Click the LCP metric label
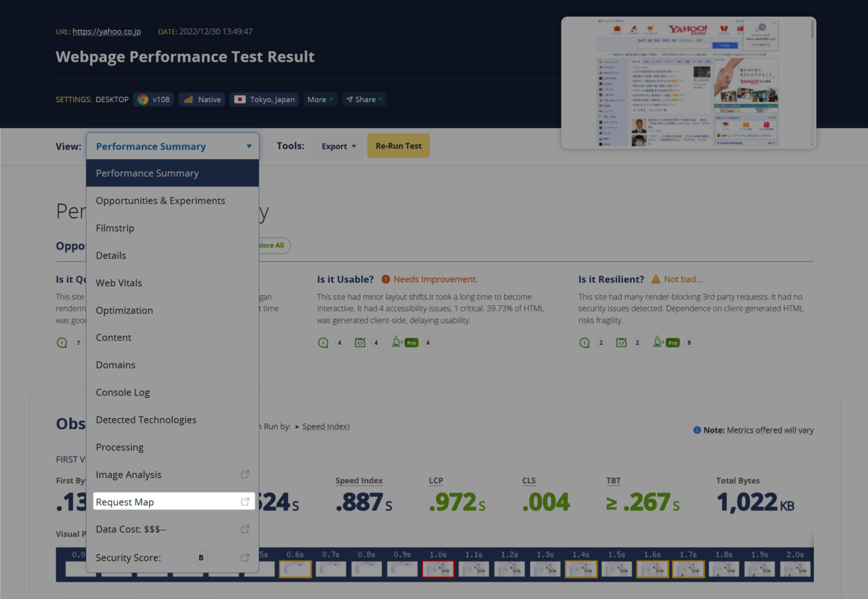 pos(437,481)
